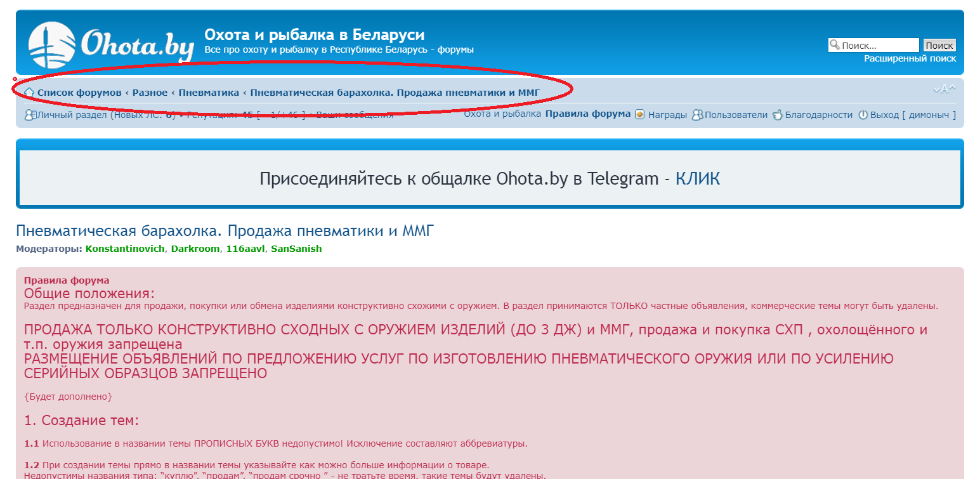Click the forum title Пневматическая барахолка heading
The image size is (980, 479).
pyautogui.click(x=225, y=231)
